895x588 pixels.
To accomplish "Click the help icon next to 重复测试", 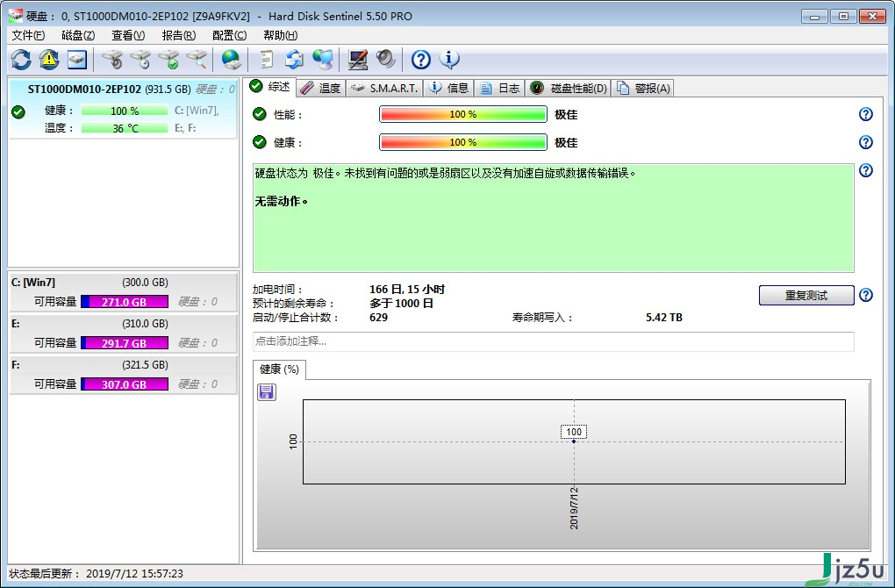I will coord(866,295).
